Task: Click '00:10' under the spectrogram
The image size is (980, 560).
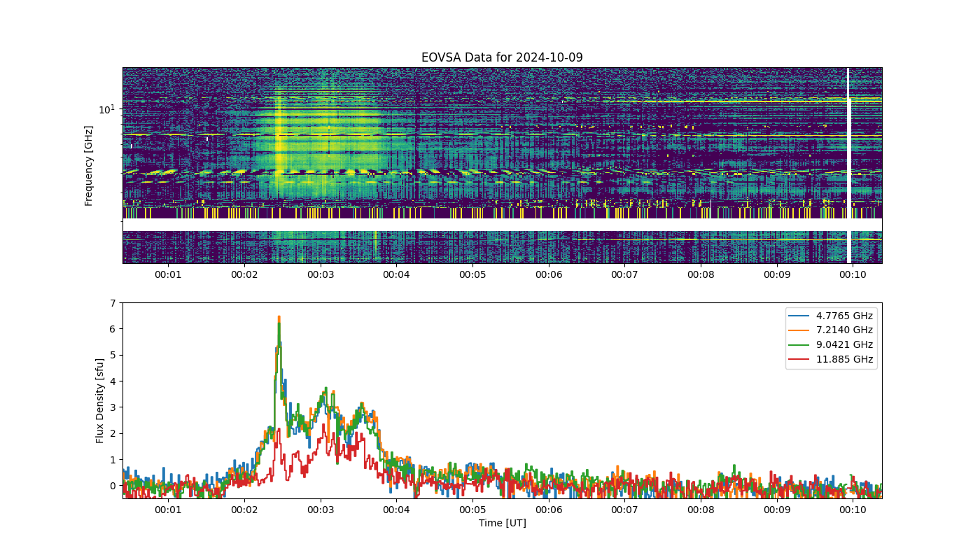Action: click(853, 274)
